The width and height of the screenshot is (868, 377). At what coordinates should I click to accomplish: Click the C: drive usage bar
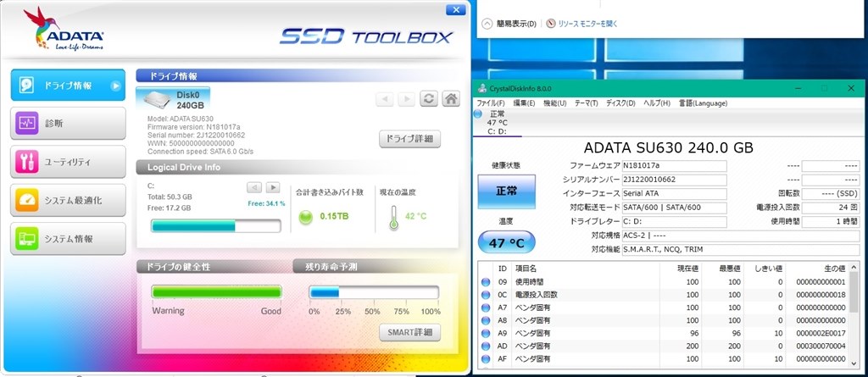[216, 226]
